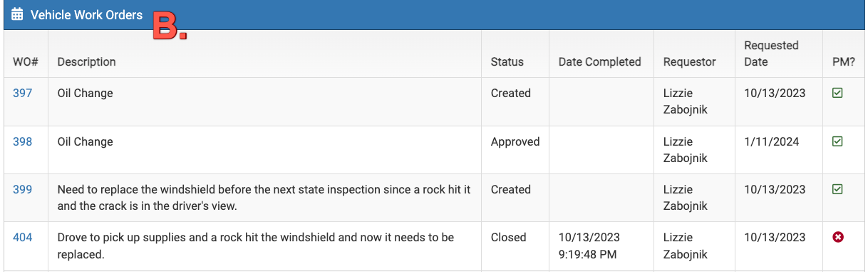Click the PM checkmark icon for WO 399
Image resolution: width=868 pixels, height=272 pixels.
click(838, 189)
